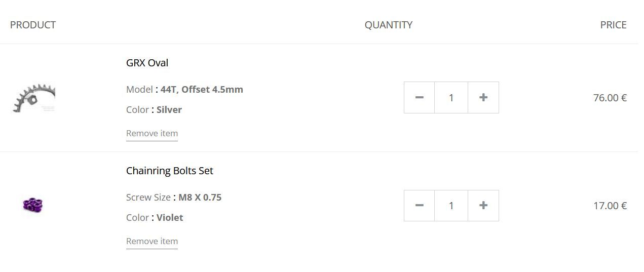Screen dimensions: 644x272
Task: Click the 44T, Offset 4.5mm model text
Action: pos(202,90)
